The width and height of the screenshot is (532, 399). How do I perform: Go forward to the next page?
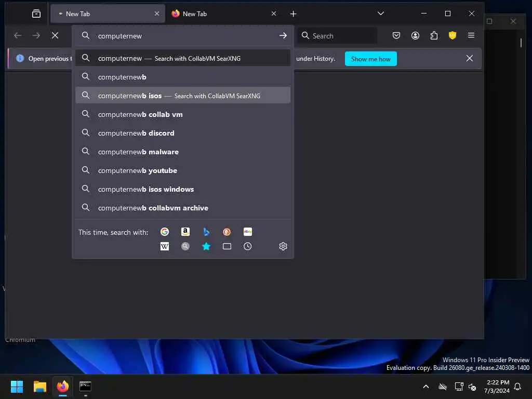coord(36,35)
